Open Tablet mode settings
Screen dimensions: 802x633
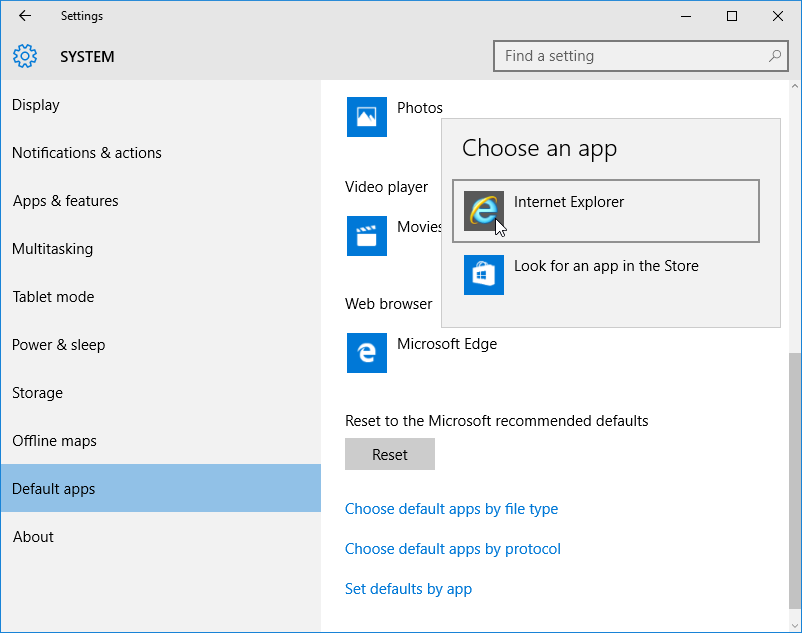(161, 297)
